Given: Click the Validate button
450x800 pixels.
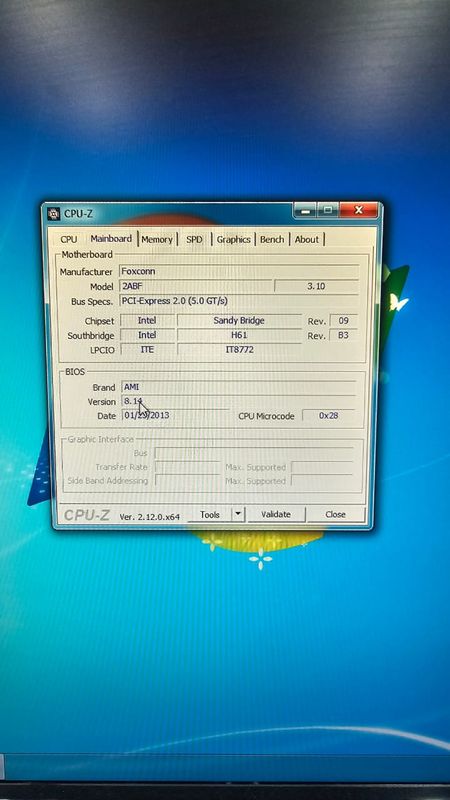Looking at the screenshot, I should click(276, 514).
